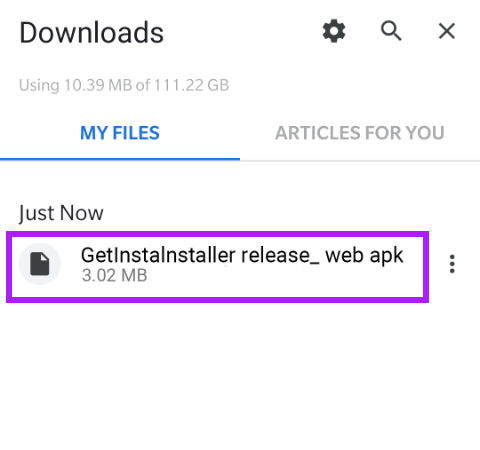Open GetInstaInstaller release_ web apk file
Image resolution: width=480 pixels, height=450 pixels.
point(242,255)
